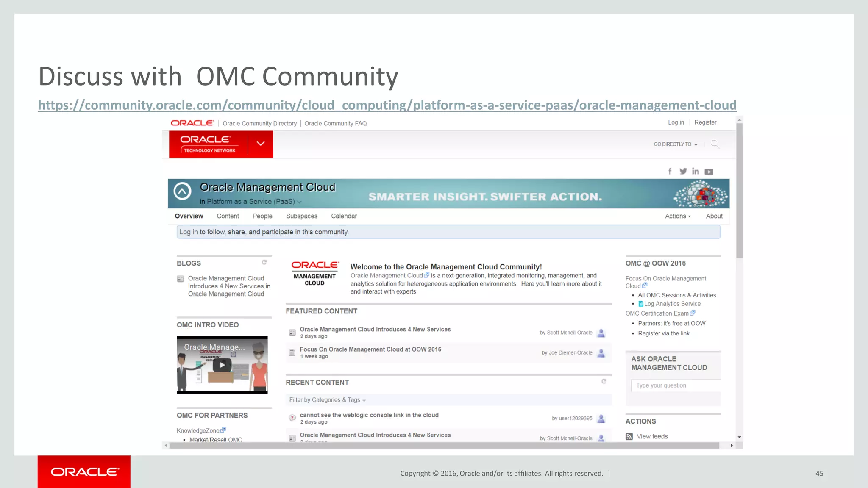Click the Register link
868x488 pixels.
705,122
